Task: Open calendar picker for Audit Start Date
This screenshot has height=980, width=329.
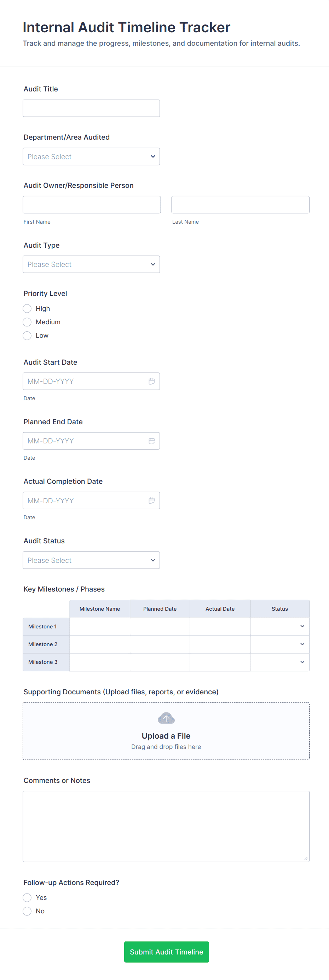Action: pyautogui.click(x=151, y=381)
